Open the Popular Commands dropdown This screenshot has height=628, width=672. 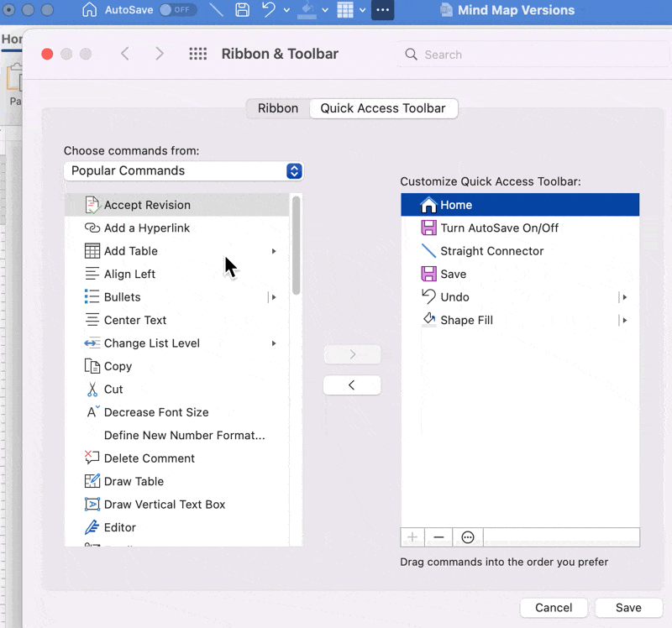(x=183, y=171)
